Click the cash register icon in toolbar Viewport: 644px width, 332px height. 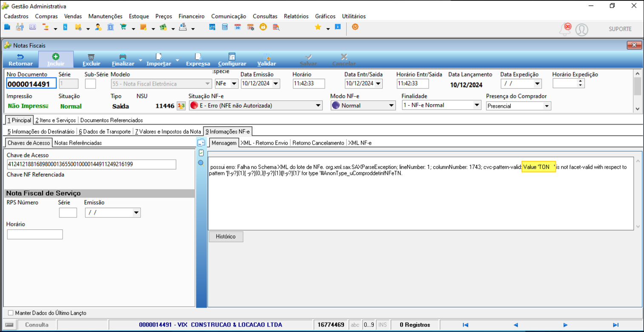pyautogui.click(x=183, y=27)
